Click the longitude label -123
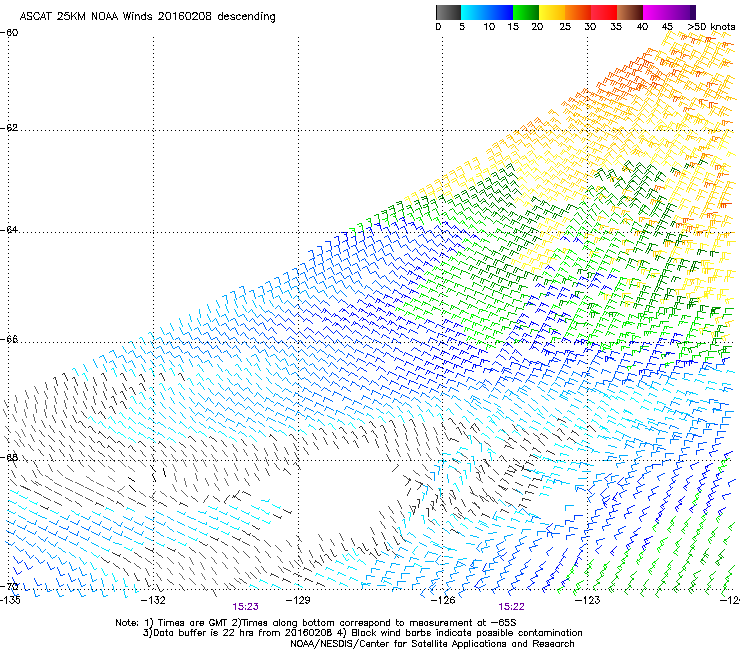The image size is (740, 650). click(588, 600)
